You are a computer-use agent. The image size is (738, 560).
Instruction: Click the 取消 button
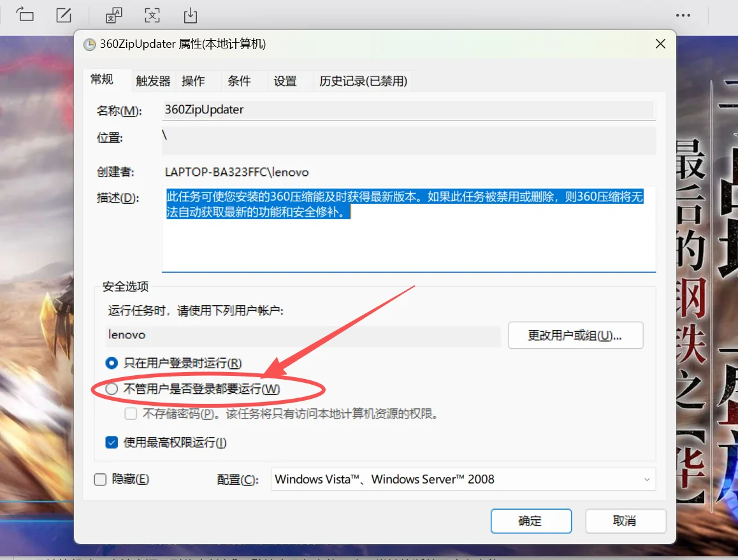click(x=625, y=521)
